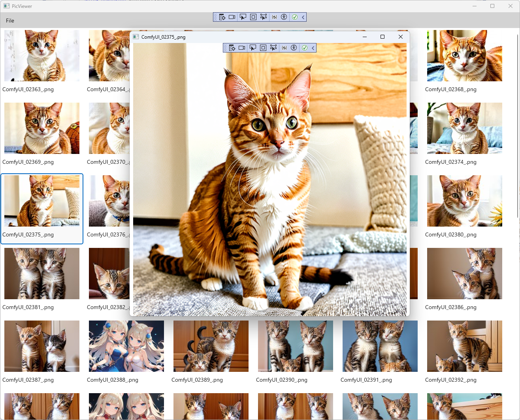The width and height of the screenshot is (520, 420).
Task: Close the ComfyUI_02375_.png image window
Action: (x=401, y=37)
